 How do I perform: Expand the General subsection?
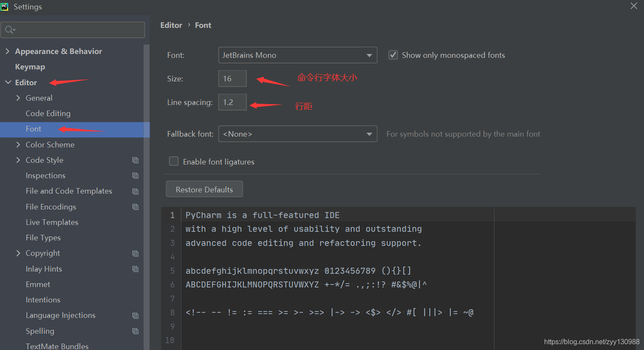click(18, 98)
